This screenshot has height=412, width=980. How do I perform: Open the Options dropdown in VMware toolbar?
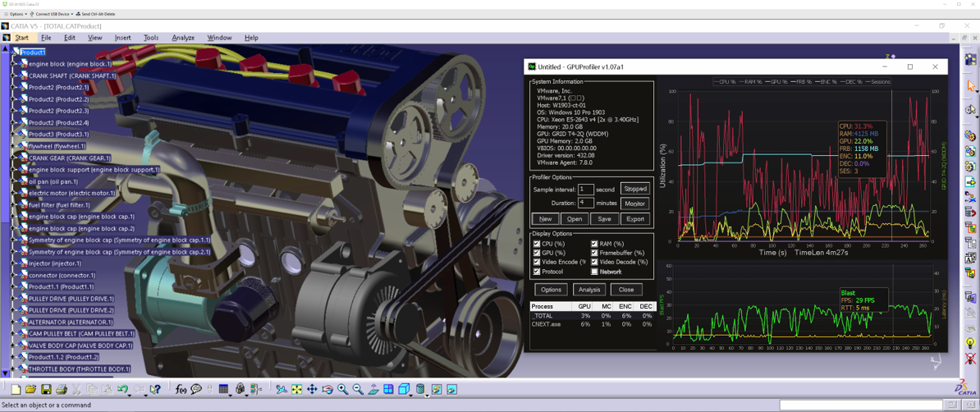(x=16, y=14)
